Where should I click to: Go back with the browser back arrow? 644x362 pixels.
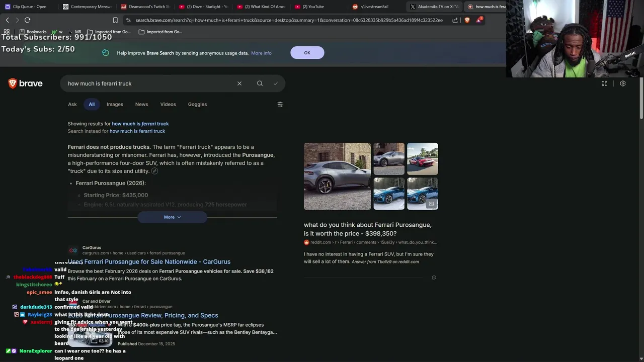[7, 20]
